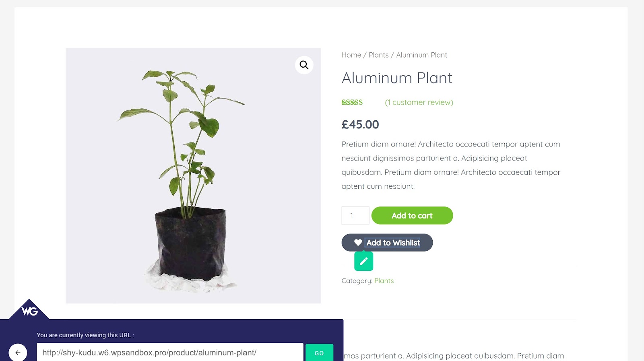Click the magnifier zoom icon on product image

pos(304,65)
